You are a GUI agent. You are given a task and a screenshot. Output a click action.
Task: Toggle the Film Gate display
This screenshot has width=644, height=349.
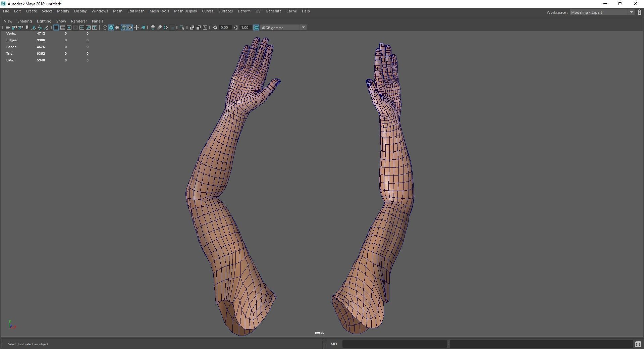click(63, 28)
